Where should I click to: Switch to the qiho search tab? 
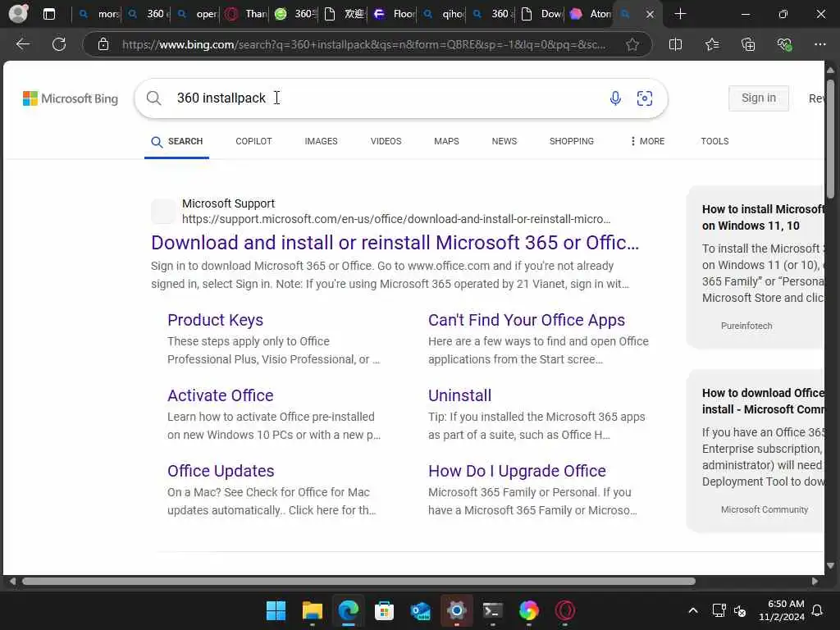tap(444, 14)
